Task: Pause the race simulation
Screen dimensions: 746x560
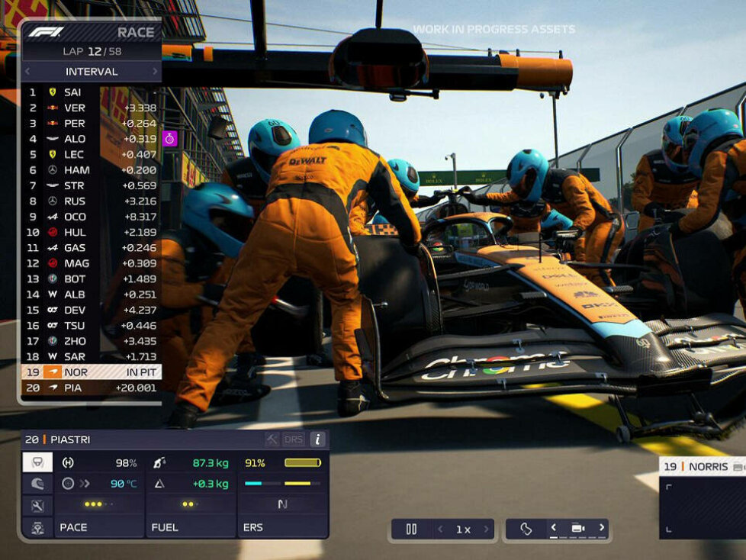Action: tap(412, 529)
